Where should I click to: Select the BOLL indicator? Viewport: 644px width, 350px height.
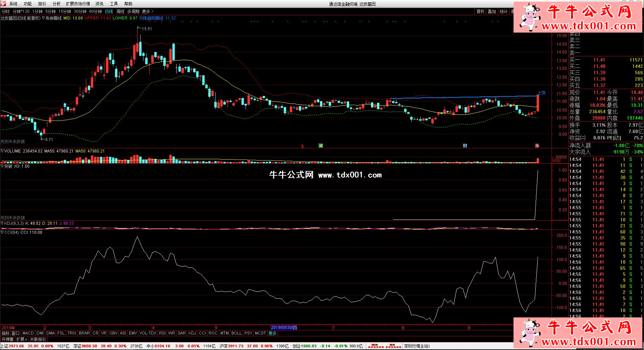tap(236, 333)
